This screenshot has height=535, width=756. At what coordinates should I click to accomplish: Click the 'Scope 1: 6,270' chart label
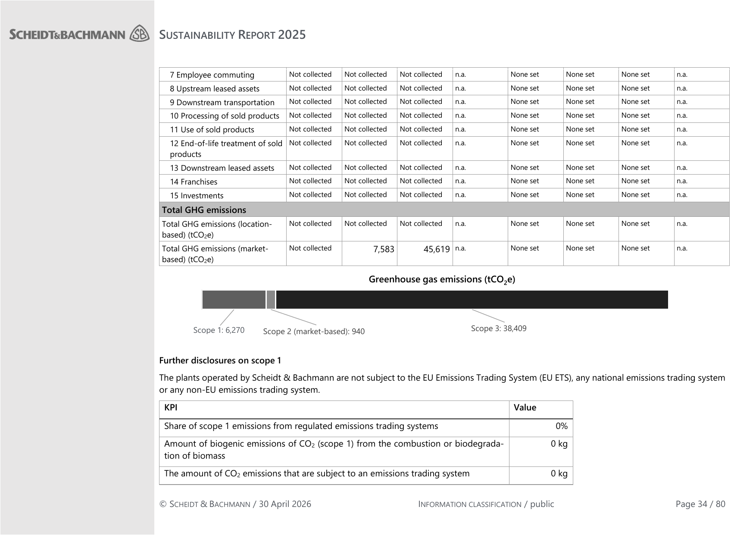(219, 330)
